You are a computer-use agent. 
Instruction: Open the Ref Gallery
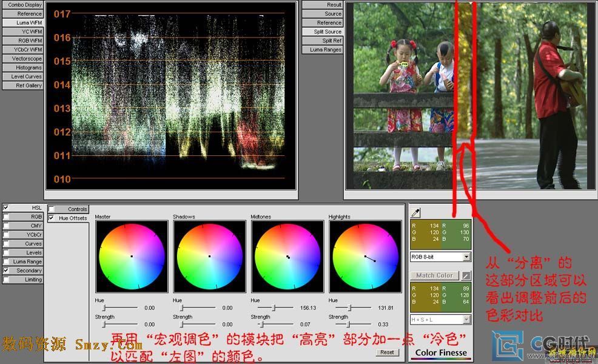point(22,86)
